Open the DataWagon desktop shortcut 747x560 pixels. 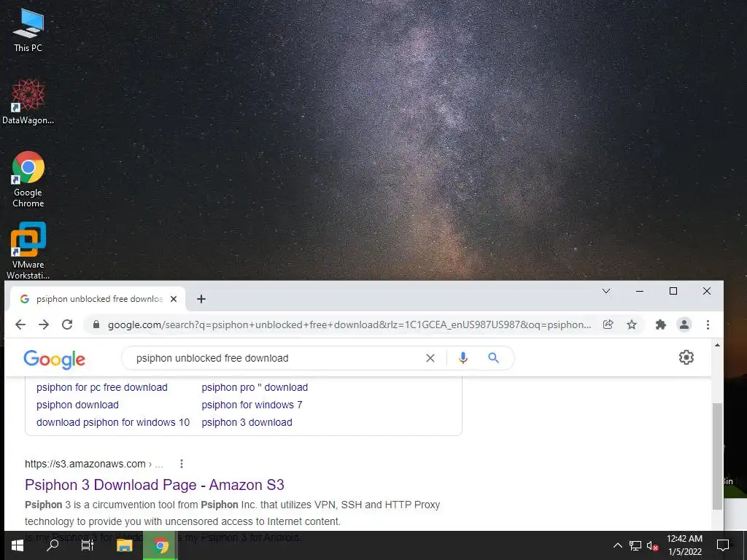click(28, 102)
